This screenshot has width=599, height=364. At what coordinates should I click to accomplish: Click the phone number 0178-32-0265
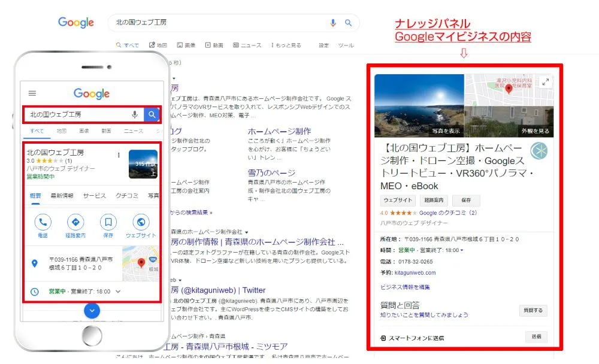[x=416, y=262]
